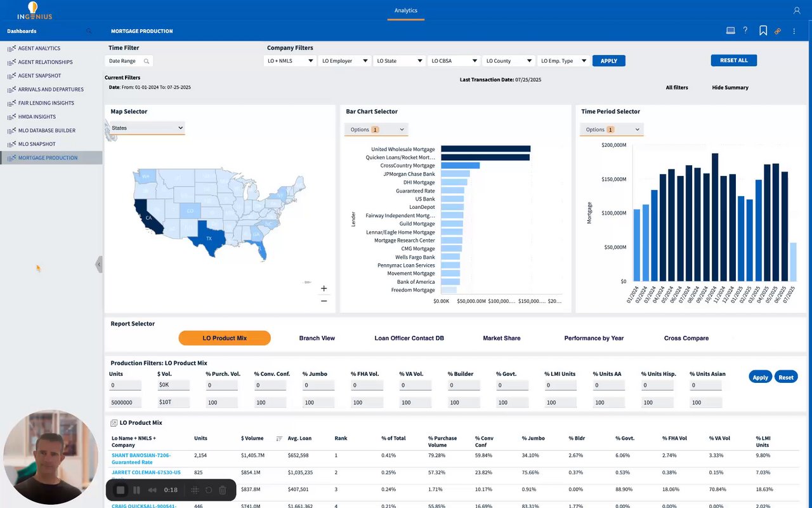812x508 pixels.
Task: Stop the screen recording
Action: tap(120, 490)
